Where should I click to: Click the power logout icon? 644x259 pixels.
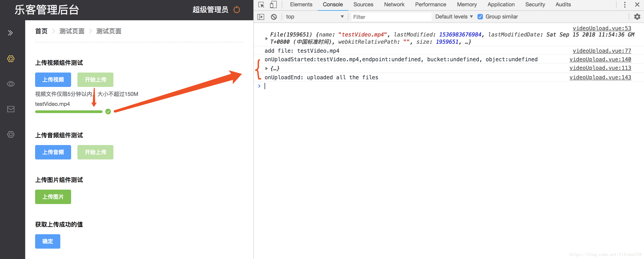point(236,10)
